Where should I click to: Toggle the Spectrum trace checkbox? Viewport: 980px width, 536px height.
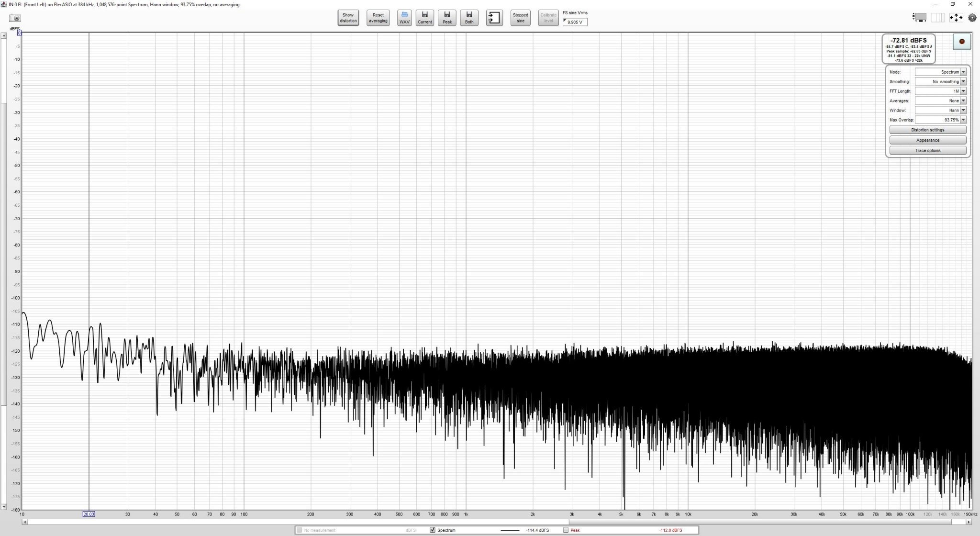[x=433, y=530]
